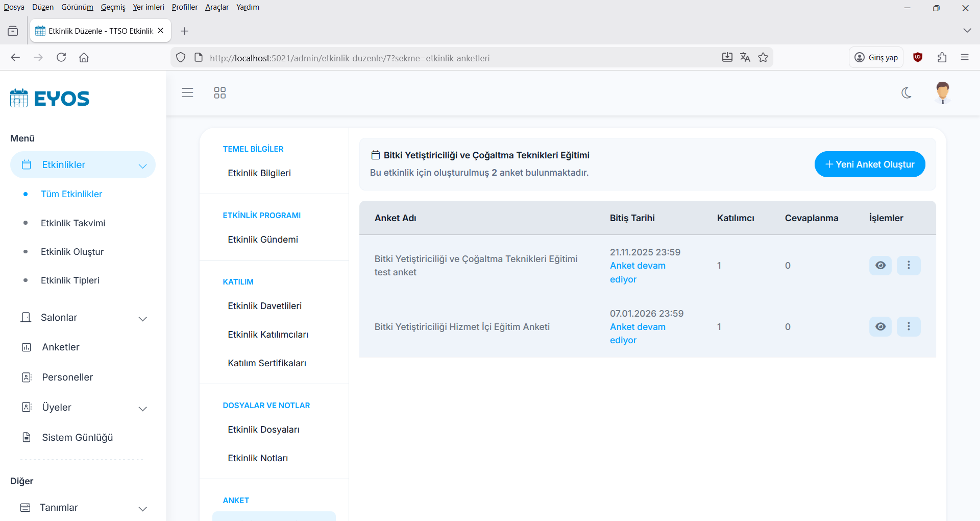This screenshot has width=980, height=521.
Task: Open three-dot menu for Hizmet İçi Eğitim Anketi
Action: pyautogui.click(x=909, y=326)
